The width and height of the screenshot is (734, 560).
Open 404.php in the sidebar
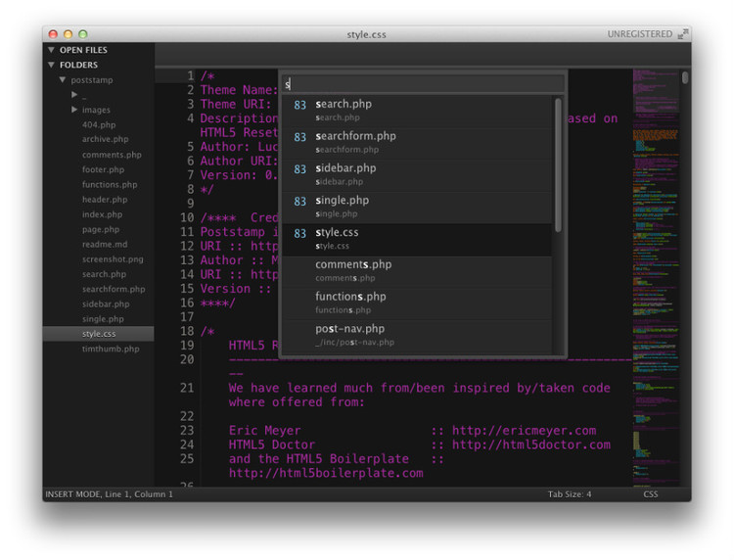point(98,124)
